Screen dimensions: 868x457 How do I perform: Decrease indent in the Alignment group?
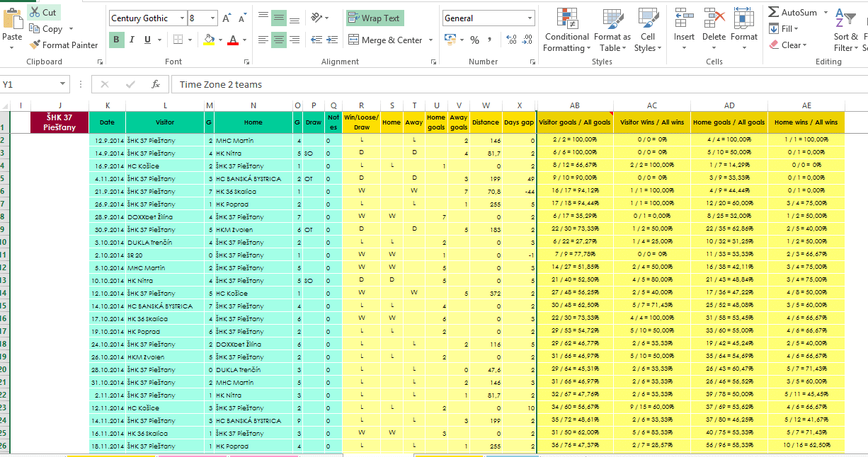pos(316,40)
